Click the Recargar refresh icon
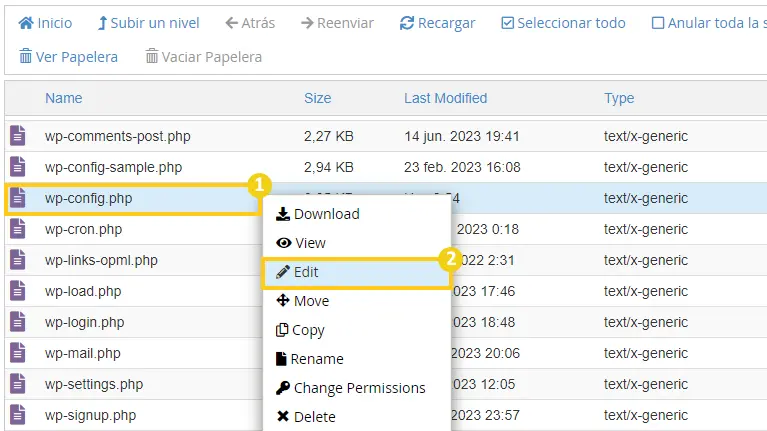Image resolution: width=767 pixels, height=431 pixels. [407, 23]
